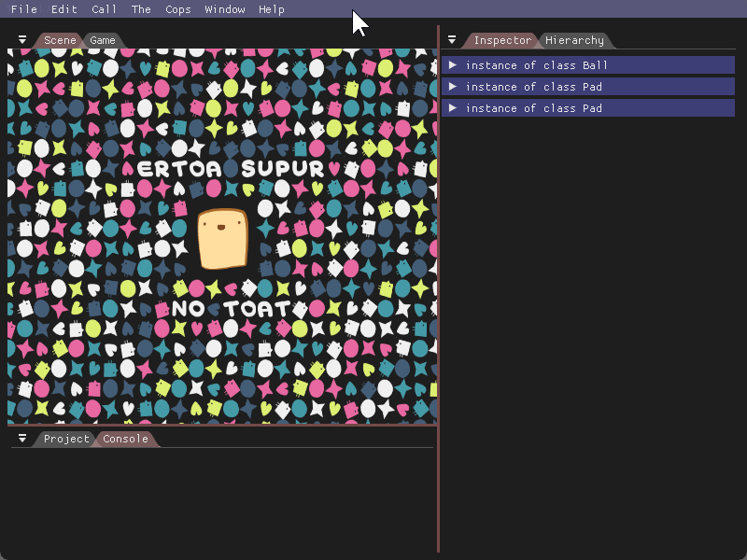Open the Inspector panel dropdown arrow icon
Screen dimensions: 747x560
[452, 40]
